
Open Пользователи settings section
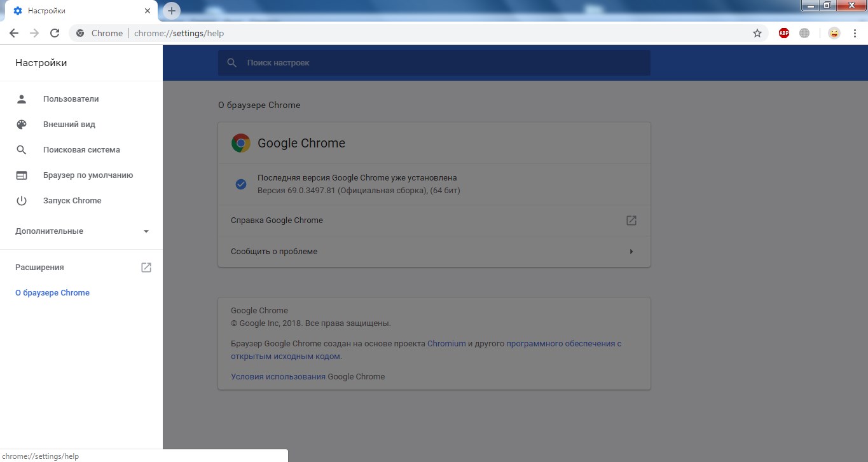coord(81,99)
